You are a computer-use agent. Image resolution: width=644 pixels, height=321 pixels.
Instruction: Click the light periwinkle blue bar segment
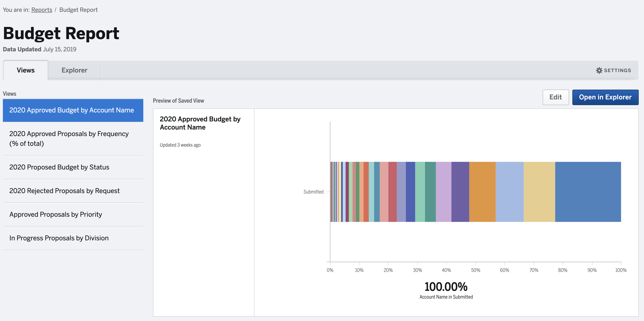(509, 192)
